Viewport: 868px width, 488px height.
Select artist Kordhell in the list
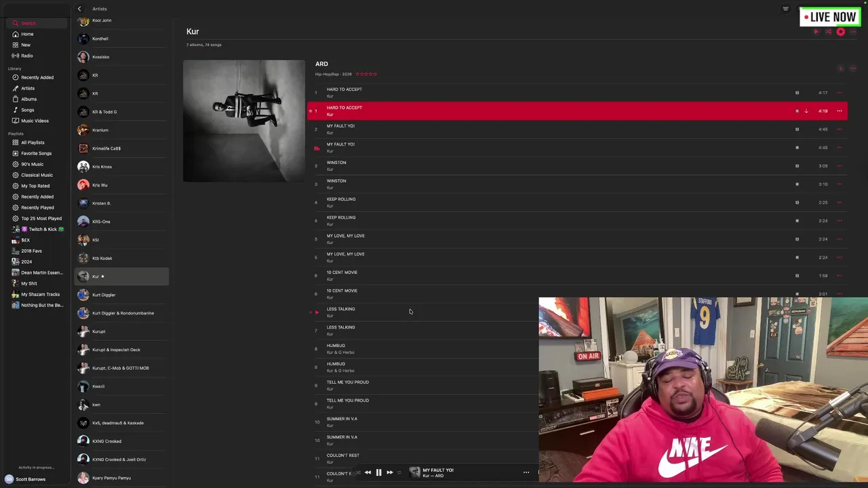(121, 39)
